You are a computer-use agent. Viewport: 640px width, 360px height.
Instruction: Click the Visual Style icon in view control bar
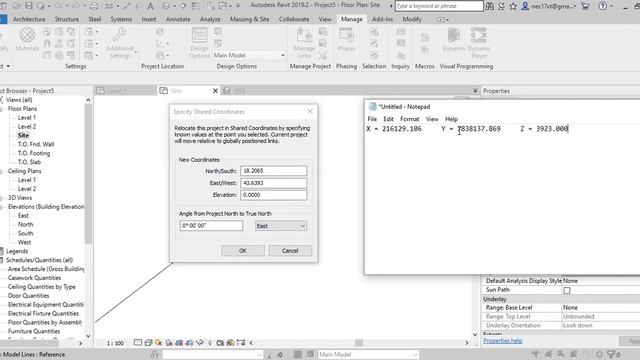click(x=148, y=343)
